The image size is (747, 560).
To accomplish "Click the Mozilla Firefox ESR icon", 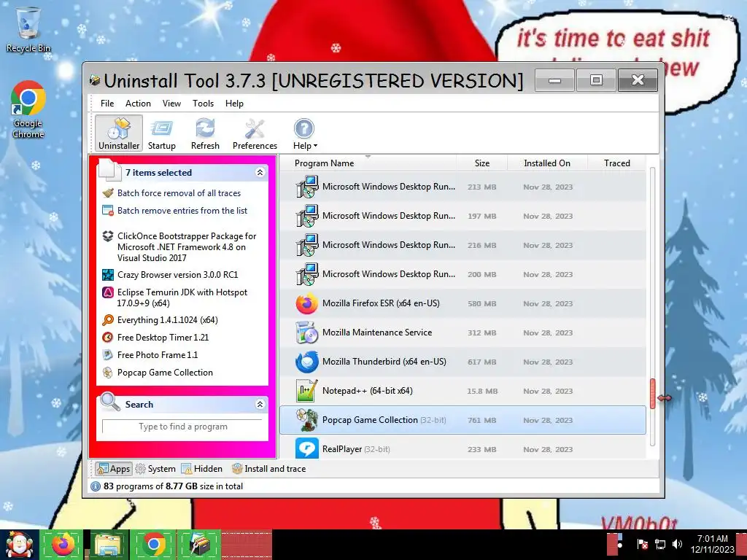I will pos(307,303).
